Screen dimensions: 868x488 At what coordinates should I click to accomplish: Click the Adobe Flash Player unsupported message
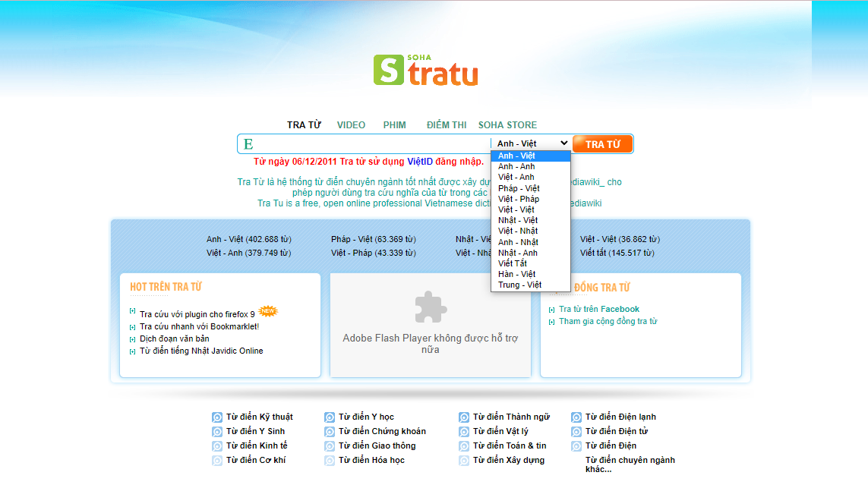(430, 344)
